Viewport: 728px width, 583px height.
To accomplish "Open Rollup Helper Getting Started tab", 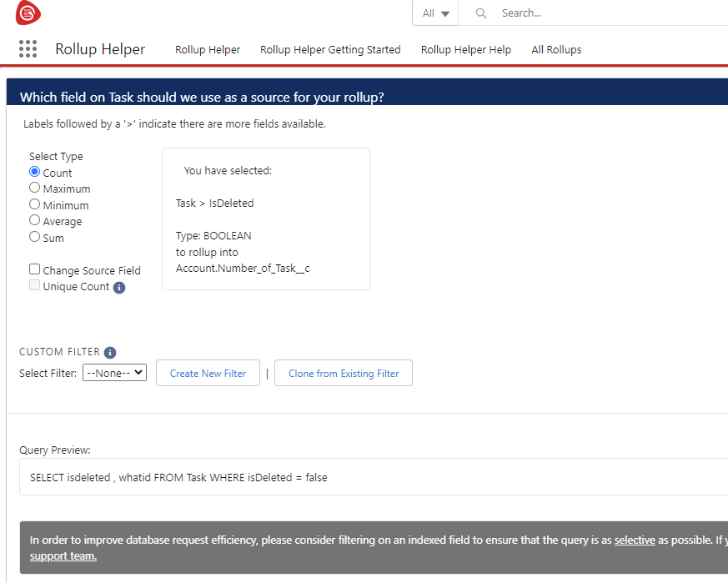I will pyautogui.click(x=330, y=50).
